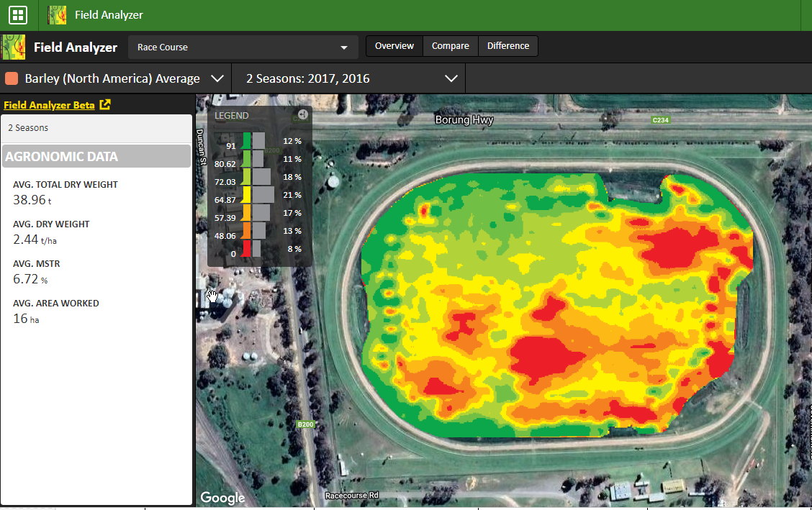
Task: Click the 17 % legend percentage
Action: coord(292,213)
